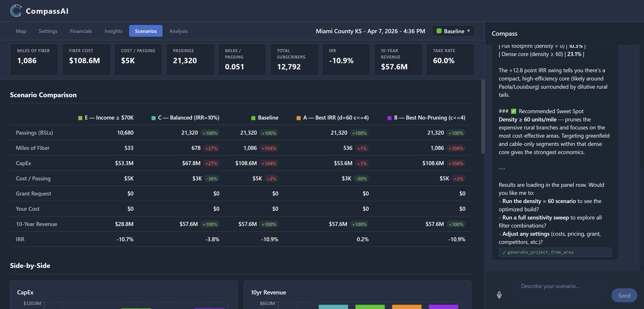Click the IRR -10.9% metric card
The width and height of the screenshot is (644, 309).
(x=346, y=60)
